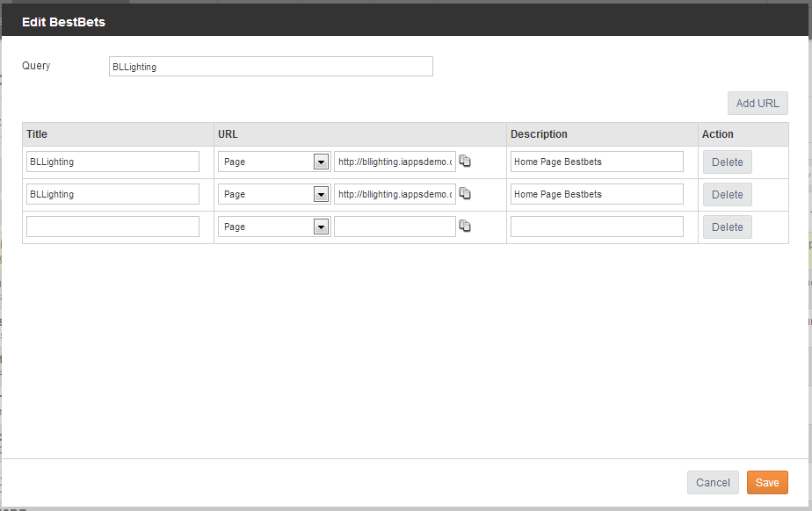The height and width of the screenshot is (511, 812).
Task: Click the second row Title input
Action: coord(112,194)
